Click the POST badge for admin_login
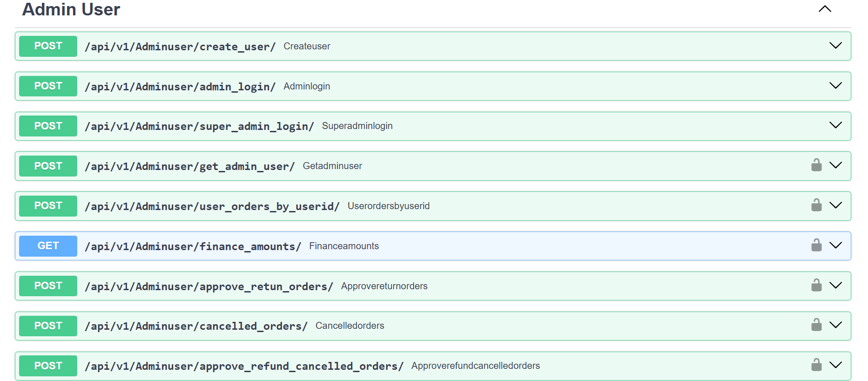This screenshot has width=868, height=381. pos(48,86)
